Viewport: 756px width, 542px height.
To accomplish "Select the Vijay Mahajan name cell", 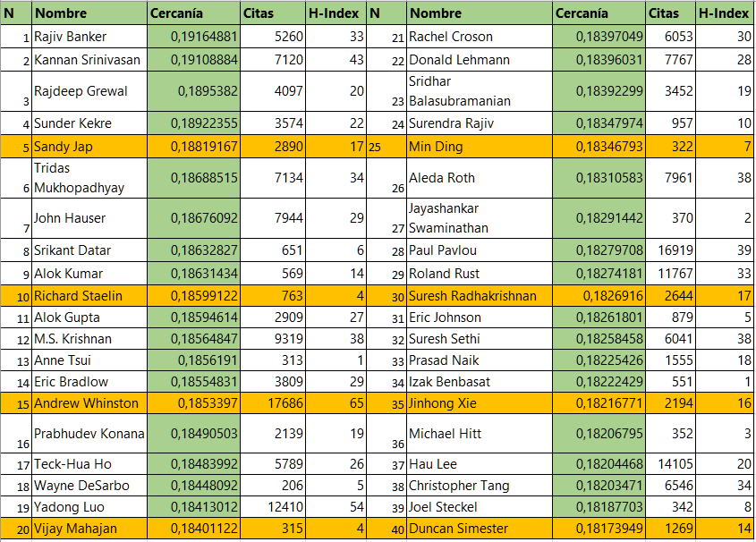I will tap(89, 529).
